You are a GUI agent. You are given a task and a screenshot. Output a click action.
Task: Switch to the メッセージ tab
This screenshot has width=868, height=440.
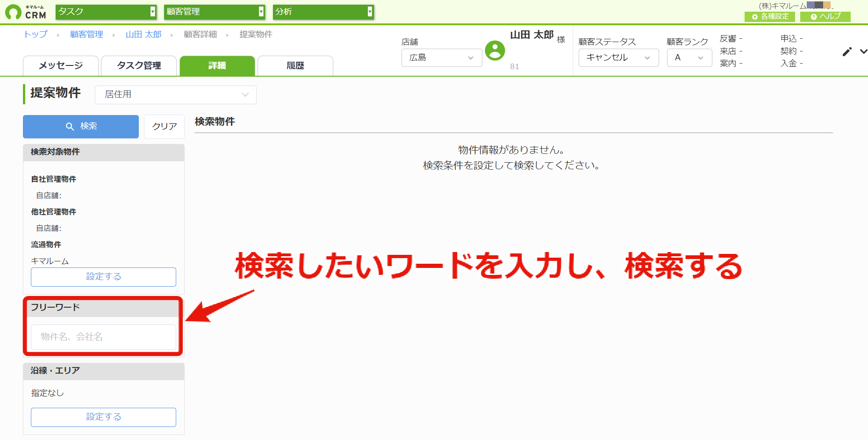coord(61,66)
